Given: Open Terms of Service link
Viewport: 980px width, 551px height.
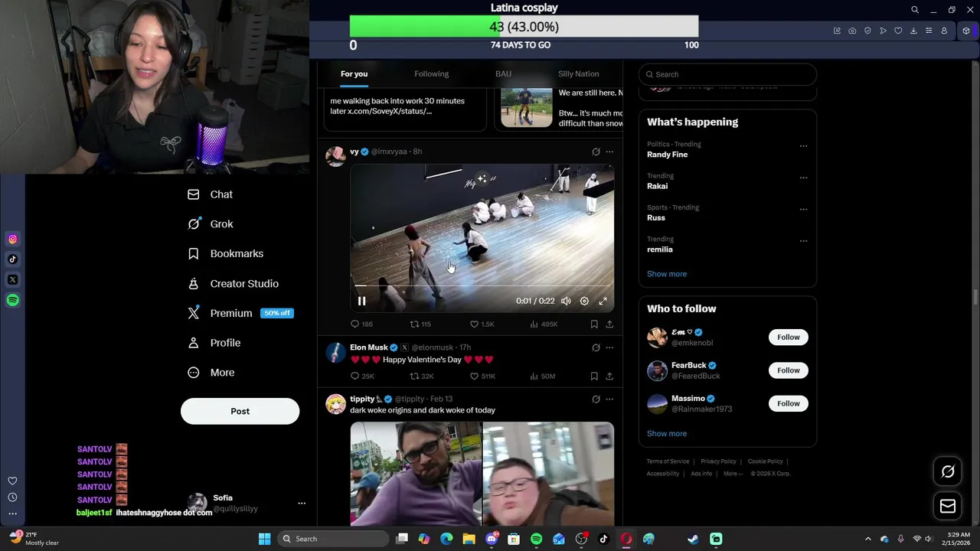Looking at the screenshot, I should click(668, 461).
